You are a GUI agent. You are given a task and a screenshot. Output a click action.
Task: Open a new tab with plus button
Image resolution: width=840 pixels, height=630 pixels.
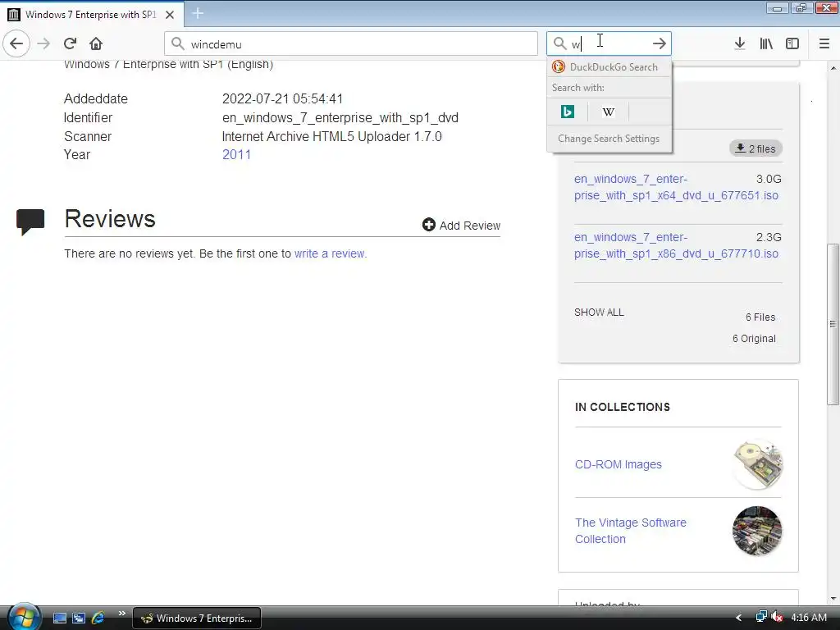(198, 13)
